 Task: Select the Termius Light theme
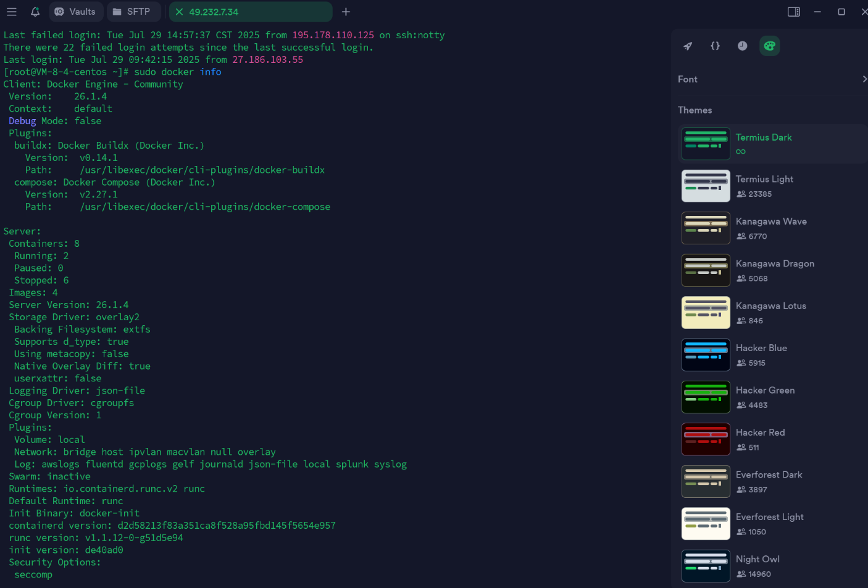(773, 186)
